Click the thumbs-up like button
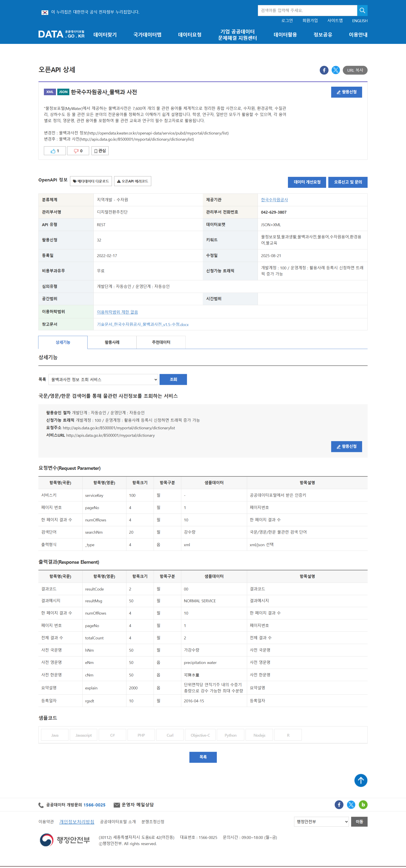406x868 pixels. (x=55, y=151)
